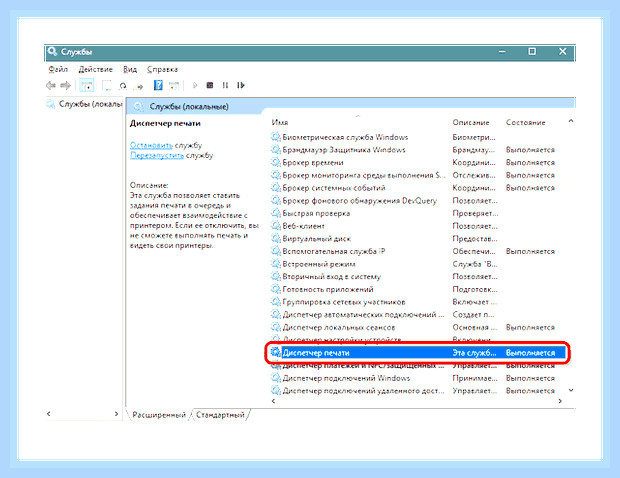Select Брокер мониторинга среды выполнения row

tap(418, 175)
